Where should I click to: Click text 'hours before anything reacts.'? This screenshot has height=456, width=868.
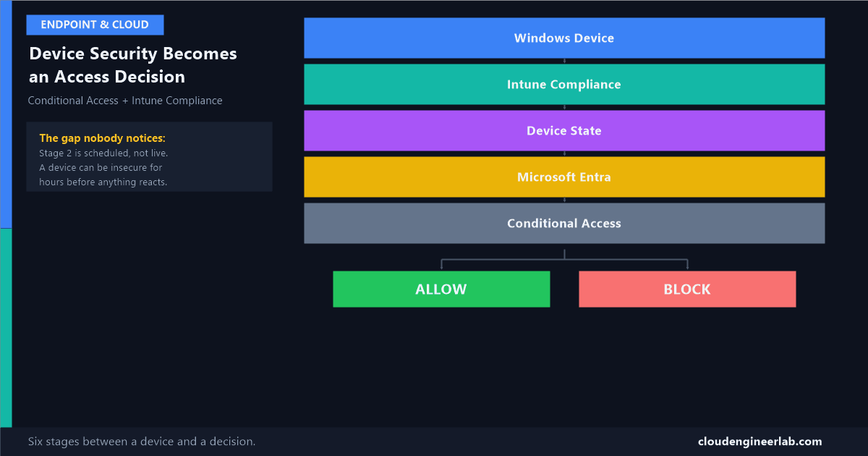(x=103, y=182)
